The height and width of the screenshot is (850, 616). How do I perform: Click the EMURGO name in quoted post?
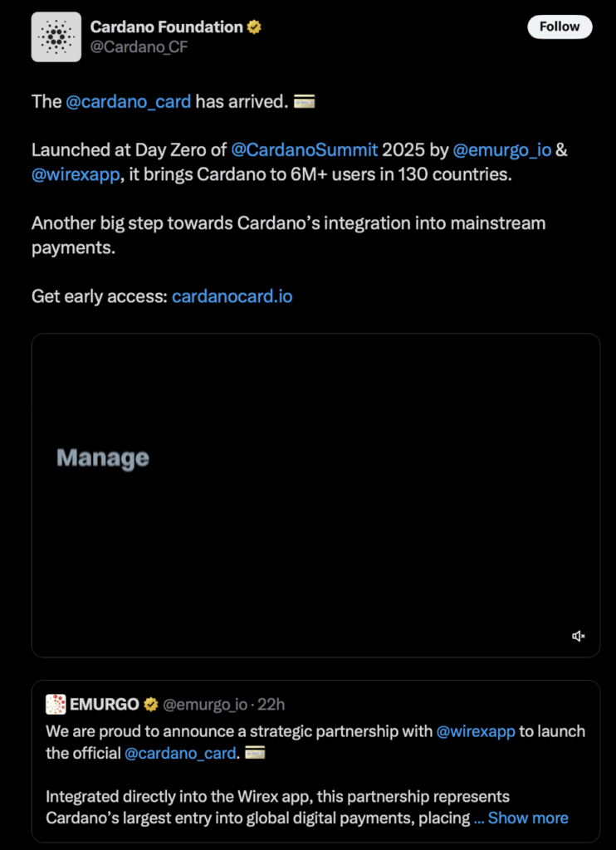click(104, 705)
